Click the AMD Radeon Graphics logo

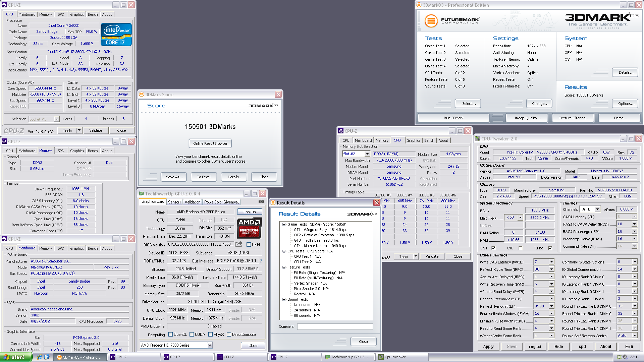(249, 228)
